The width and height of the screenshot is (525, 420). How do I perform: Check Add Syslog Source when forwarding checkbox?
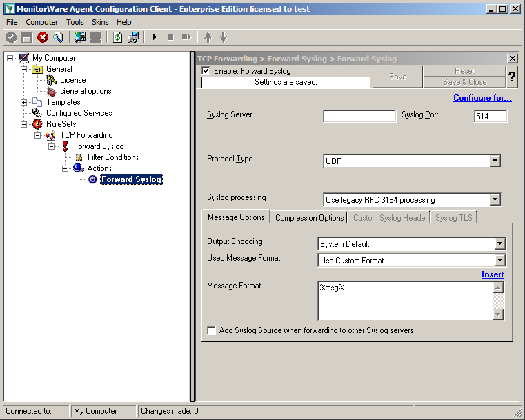[211, 330]
